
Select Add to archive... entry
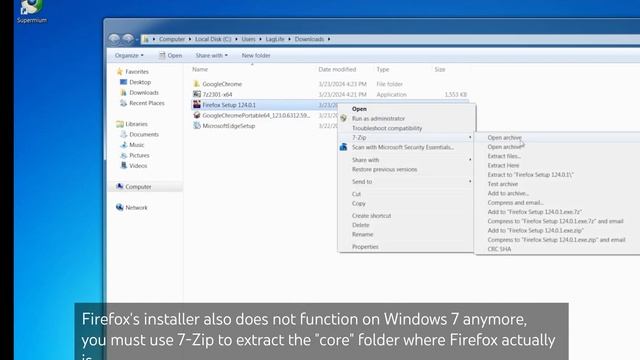click(508, 193)
